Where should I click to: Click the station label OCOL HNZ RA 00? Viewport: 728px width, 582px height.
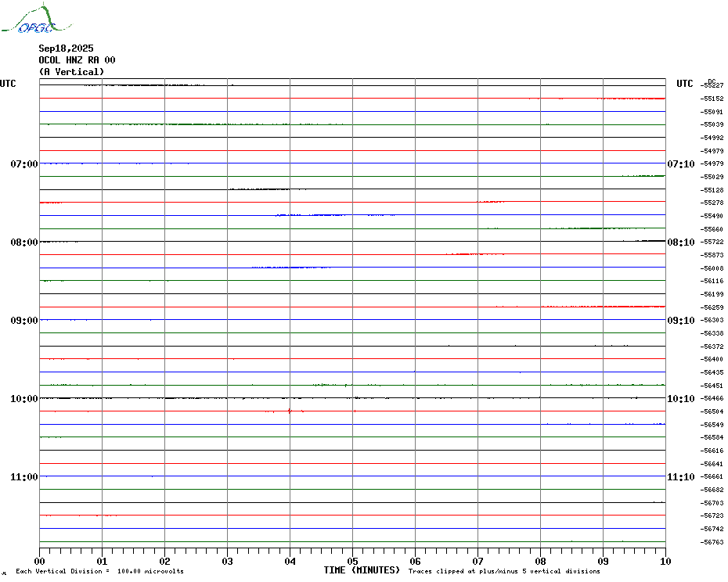click(77, 60)
